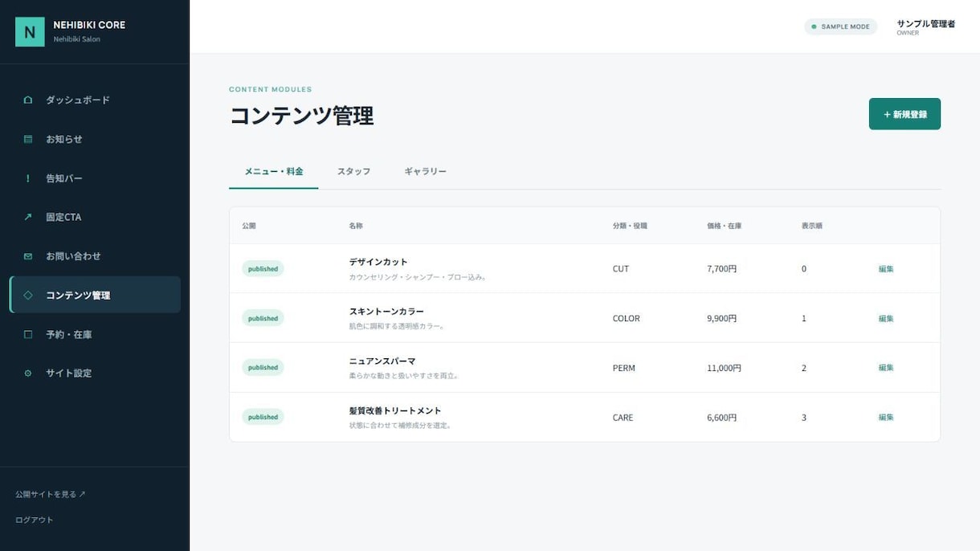Open 告知バー menu item

[x=95, y=178]
